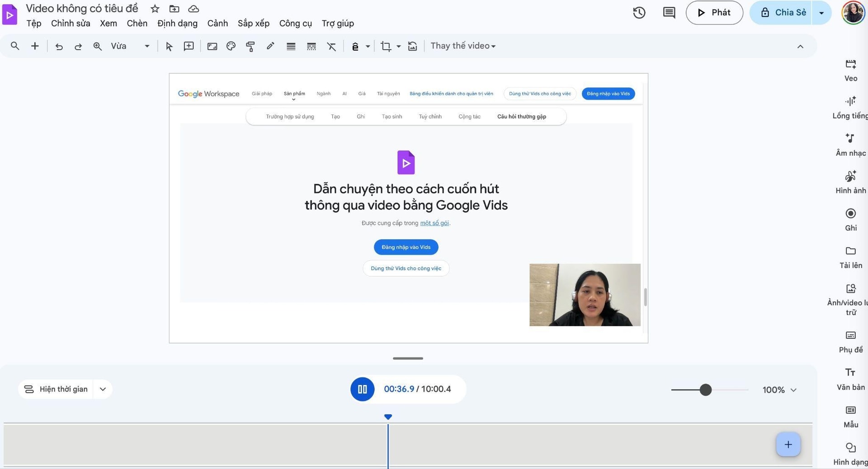Open the Hình dạng shapes panel
Screen dimensions: 868x469
point(850,454)
